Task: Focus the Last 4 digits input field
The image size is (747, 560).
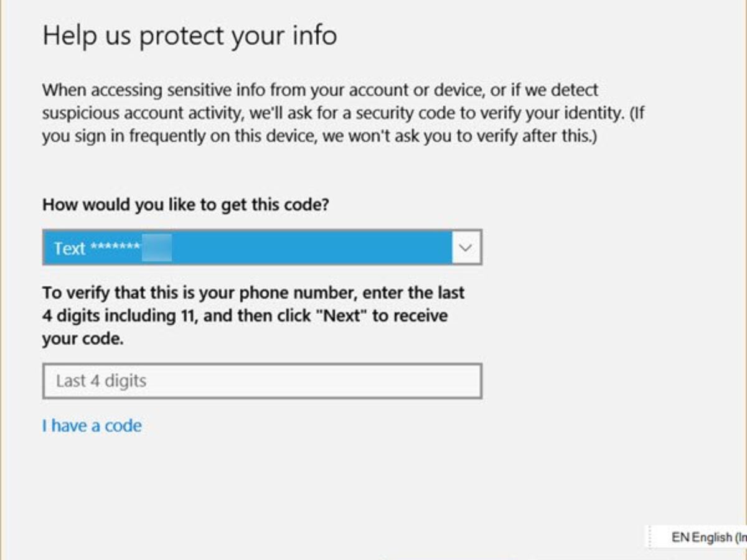Action: click(262, 381)
